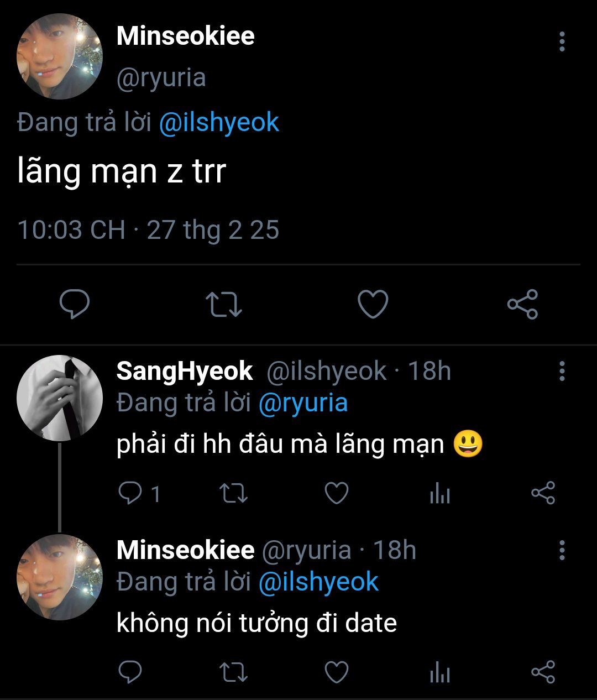
Task: Reply to "không nói tưởng đi date" tweet
Action: point(131,672)
